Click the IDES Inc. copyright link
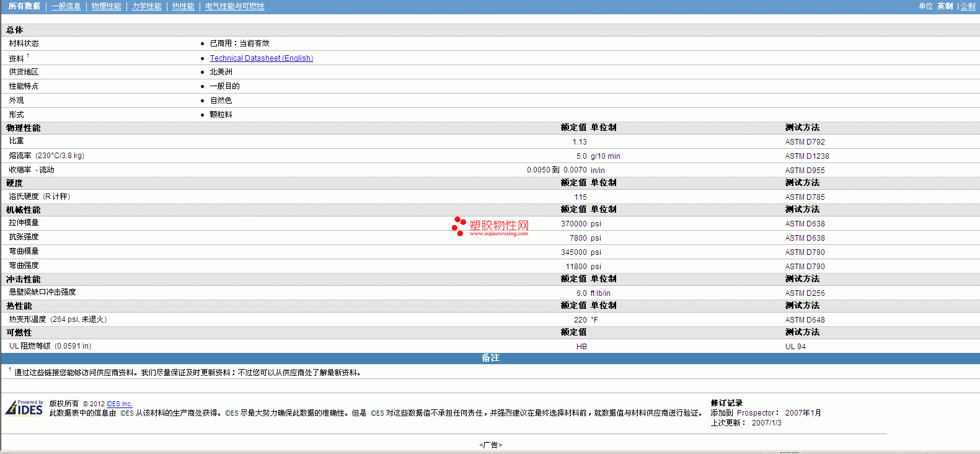This screenshot has height=454, width=980. (x=119, y=404)
